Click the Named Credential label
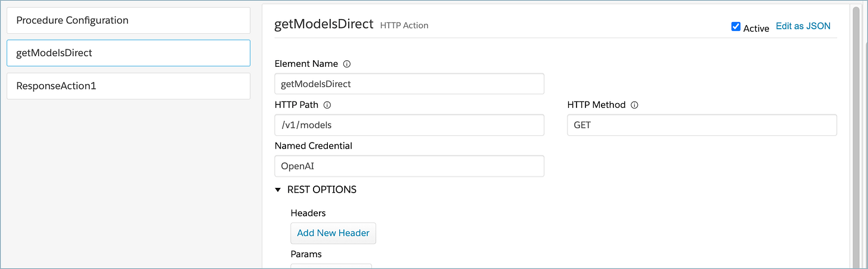The image size is (868, 269). pos(314,146)
